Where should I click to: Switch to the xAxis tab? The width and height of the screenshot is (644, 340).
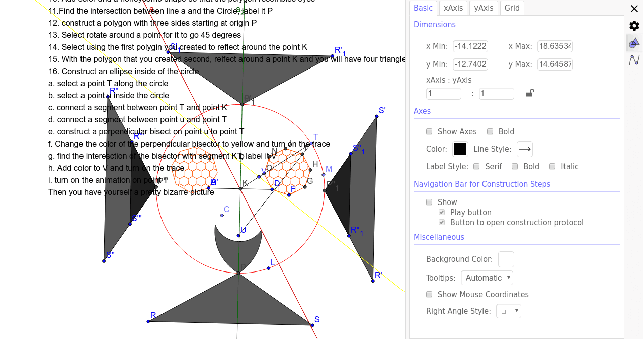[453, 8]
